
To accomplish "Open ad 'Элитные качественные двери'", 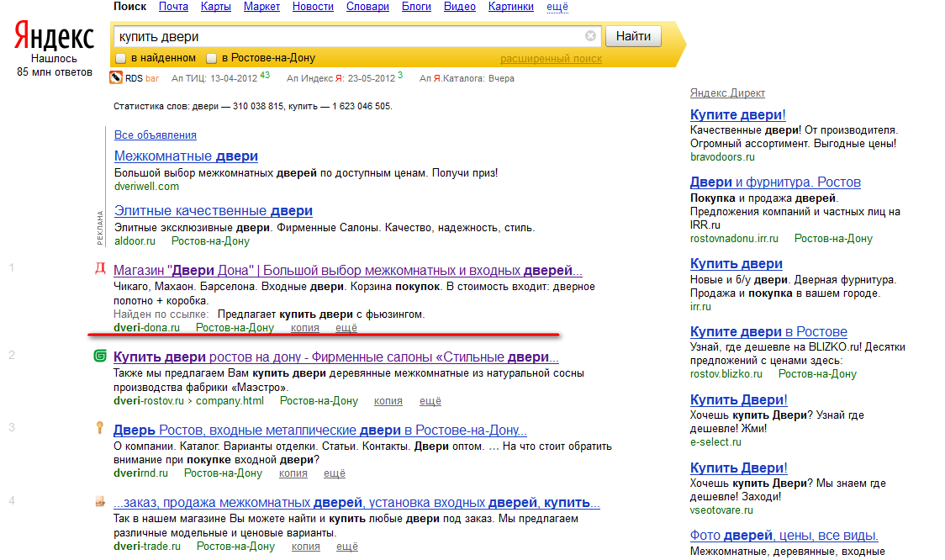I will pos(214,211).
